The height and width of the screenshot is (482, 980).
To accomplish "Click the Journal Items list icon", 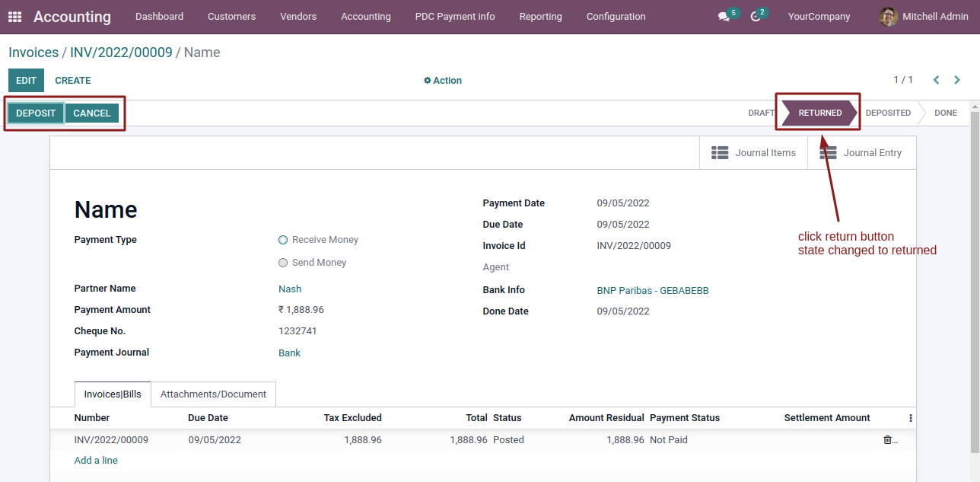I will 720,153.
